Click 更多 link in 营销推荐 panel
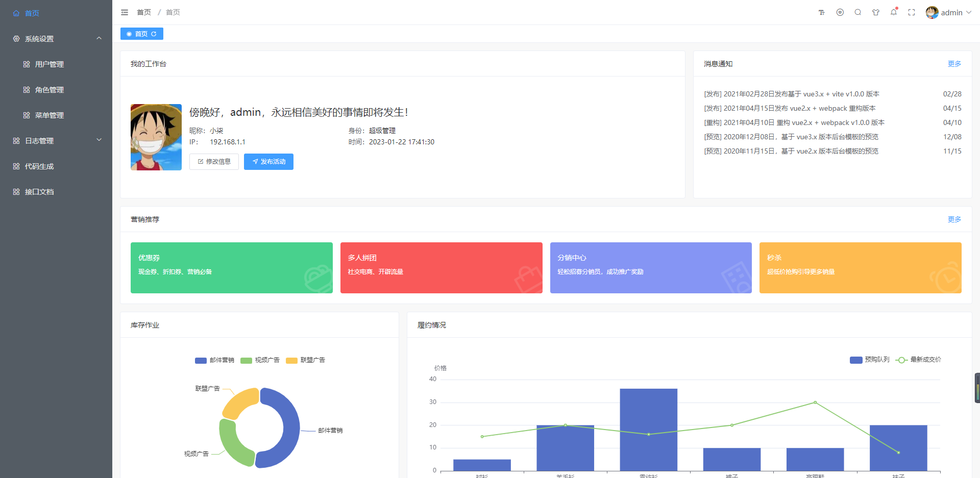 point(954,219)
